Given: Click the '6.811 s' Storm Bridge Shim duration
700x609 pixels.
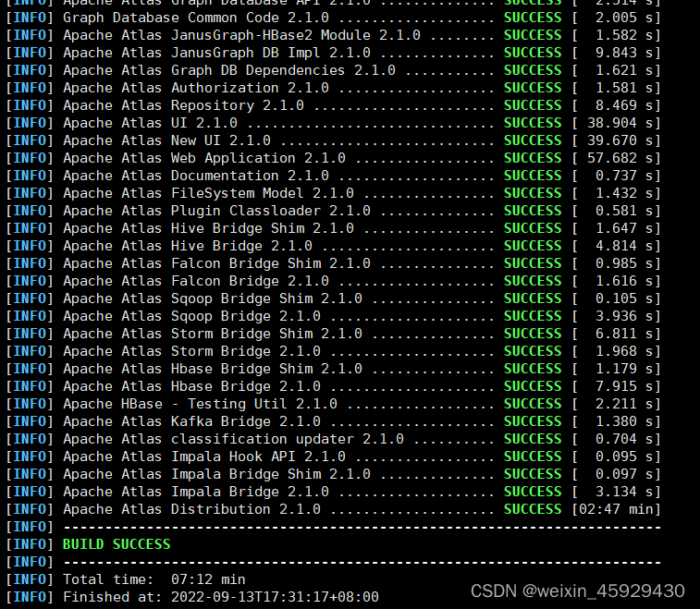Looking at the screenshot, I should click(624, 334).
